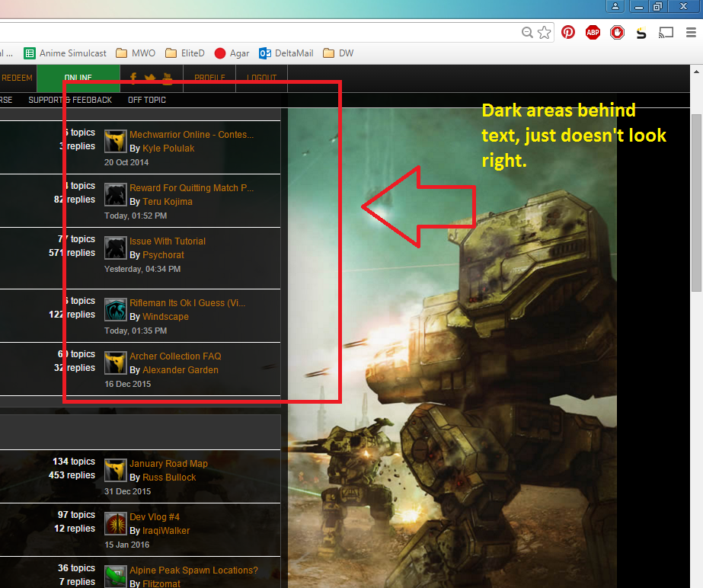This screenshot has width=703, height=588.
Task: Open Russ Bullock's profile link
Action: click(x=169, y=478)
